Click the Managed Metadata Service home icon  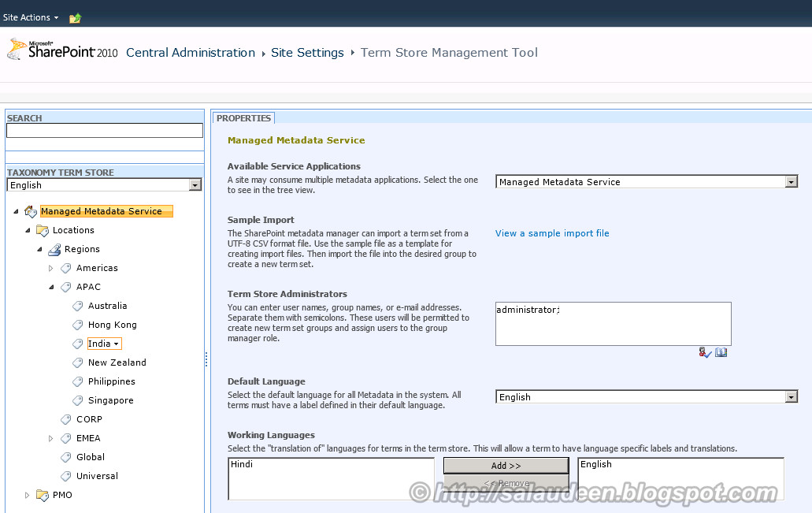point(31,211)
